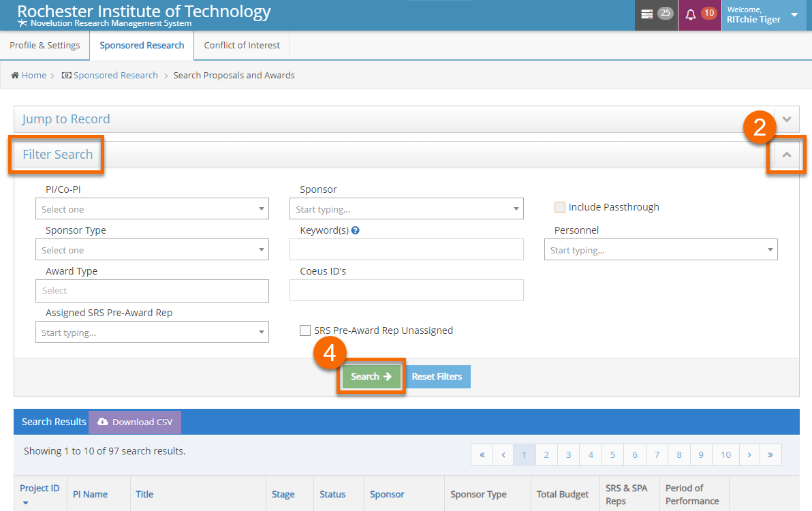Open the PI/Co-PI dropdown
The height and width of the screenshot is (511, 812).
152,208
